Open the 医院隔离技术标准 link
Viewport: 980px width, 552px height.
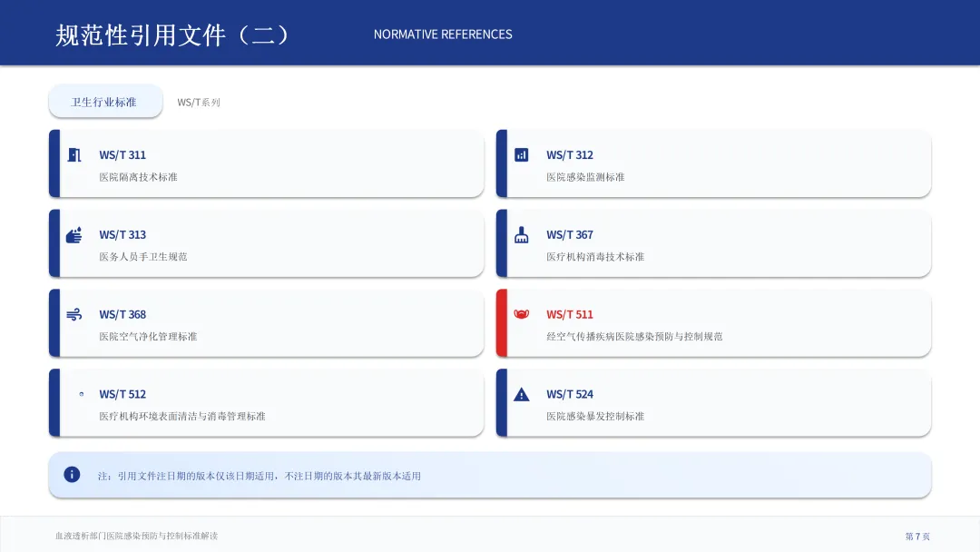point(138,177)
